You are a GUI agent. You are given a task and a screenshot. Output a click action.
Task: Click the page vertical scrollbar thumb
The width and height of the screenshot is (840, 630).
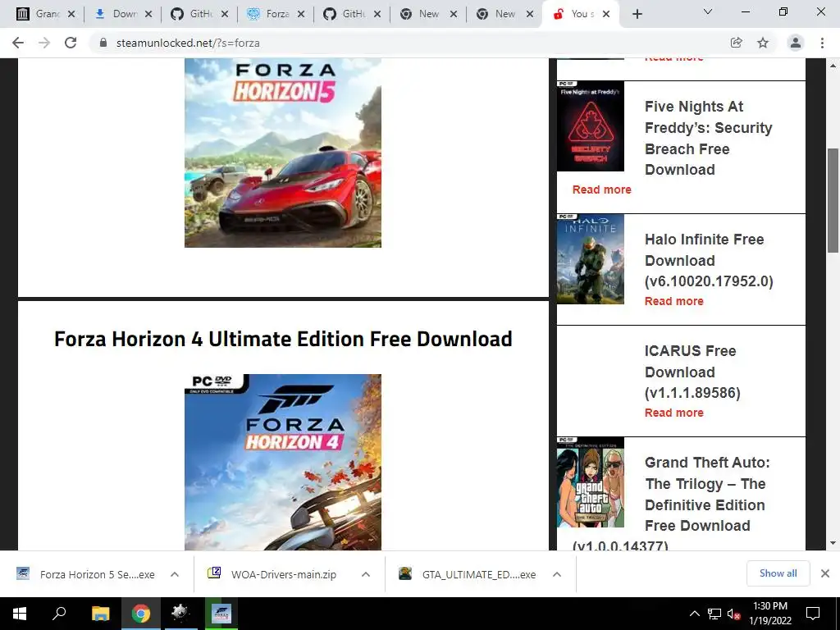833,200
